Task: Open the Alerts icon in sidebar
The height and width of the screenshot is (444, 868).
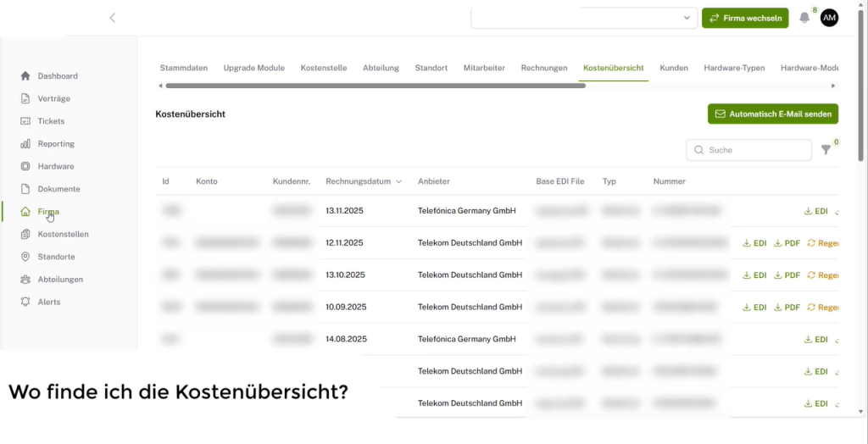Action: tap(25, 302)
